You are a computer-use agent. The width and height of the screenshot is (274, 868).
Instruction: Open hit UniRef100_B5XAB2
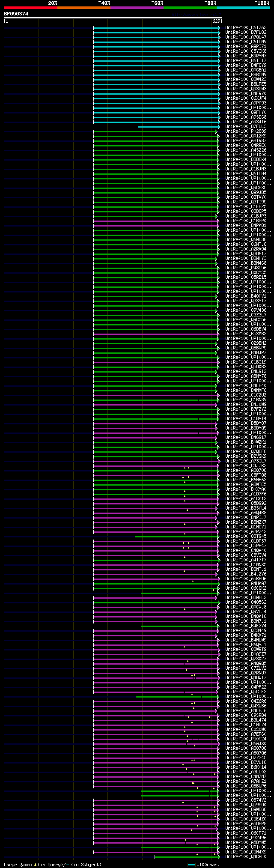(x=246, y=334)
